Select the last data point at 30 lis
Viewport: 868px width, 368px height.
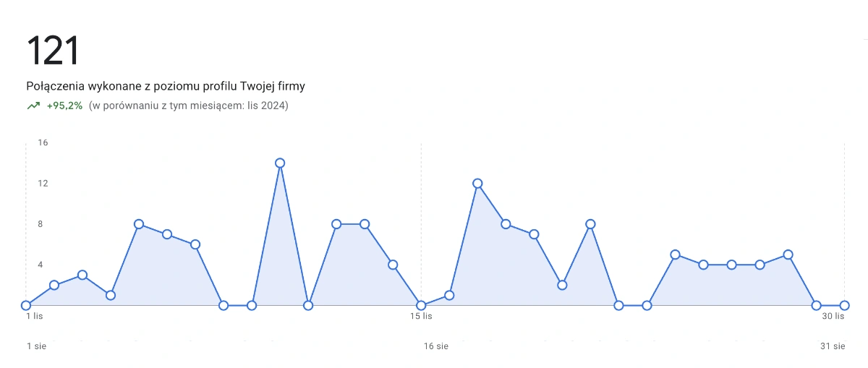click(844, 305)
